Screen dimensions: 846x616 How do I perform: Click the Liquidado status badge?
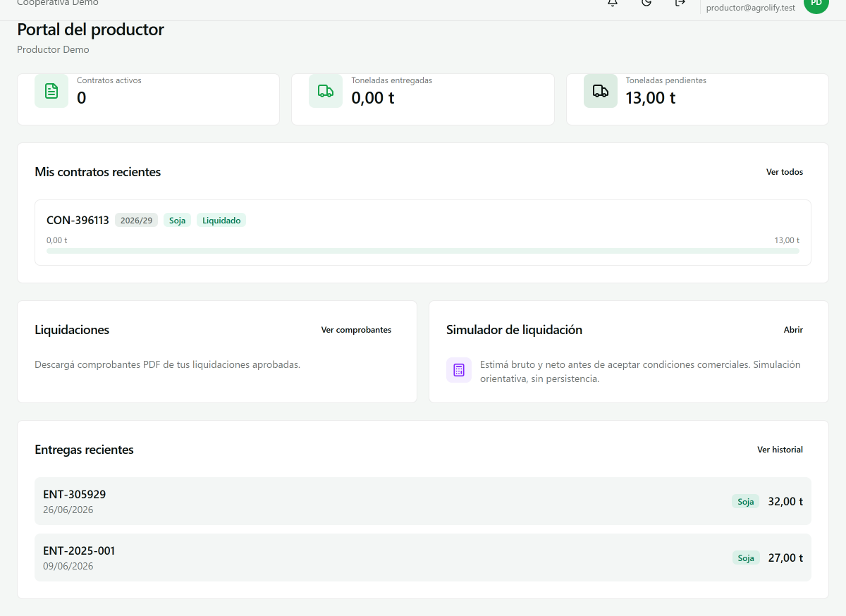(x=221, y=221)
